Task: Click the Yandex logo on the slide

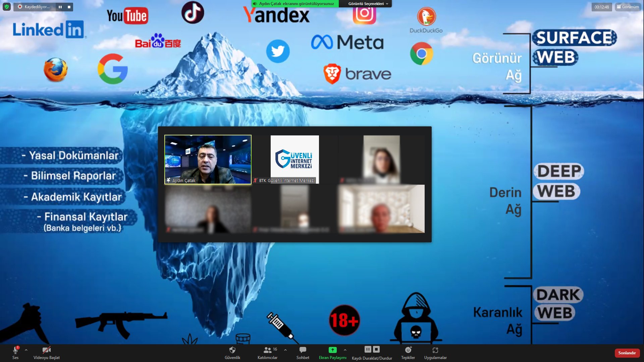Action: [x=276, y=15]
